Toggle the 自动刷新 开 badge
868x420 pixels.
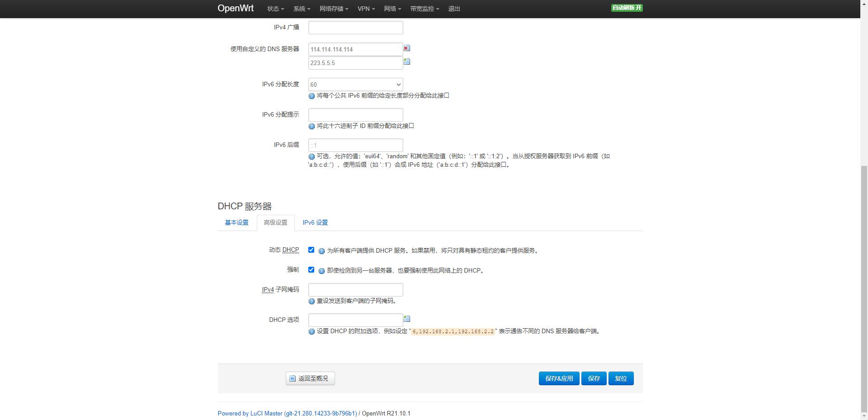point(627,8)
